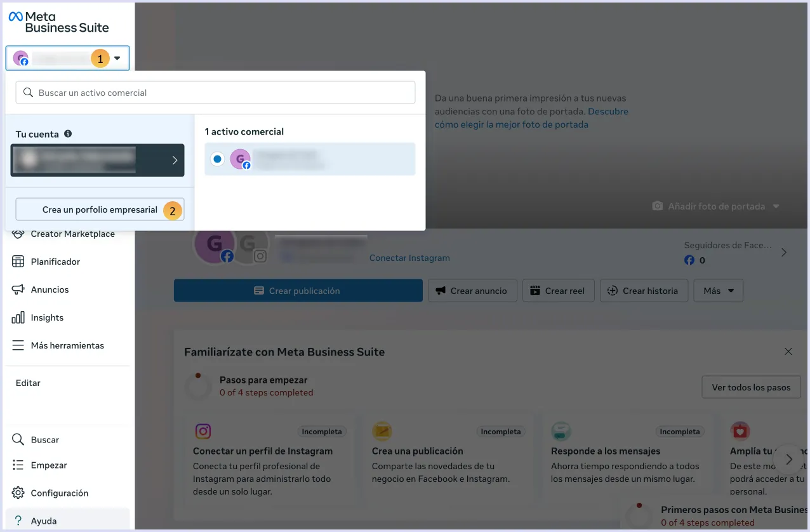Open Más herramientas menu
The height and width of the screenshot is (532, 810).
pos(67,345)
